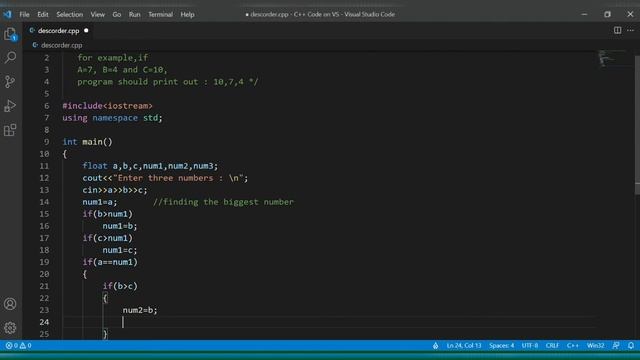Image resolution: width=640 pixels, height=360 pixels.
Task: Open the Source Control view
Action: [10, 82]
